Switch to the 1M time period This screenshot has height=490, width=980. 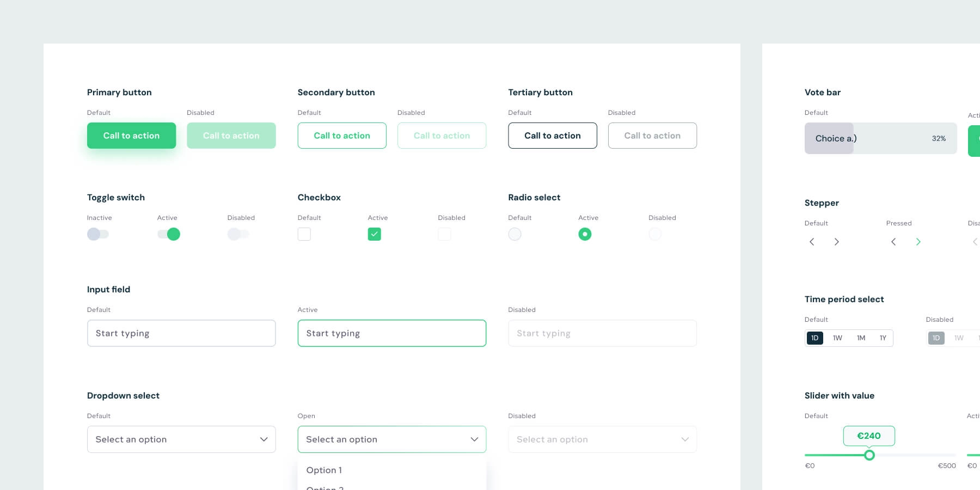click(861, 338)
